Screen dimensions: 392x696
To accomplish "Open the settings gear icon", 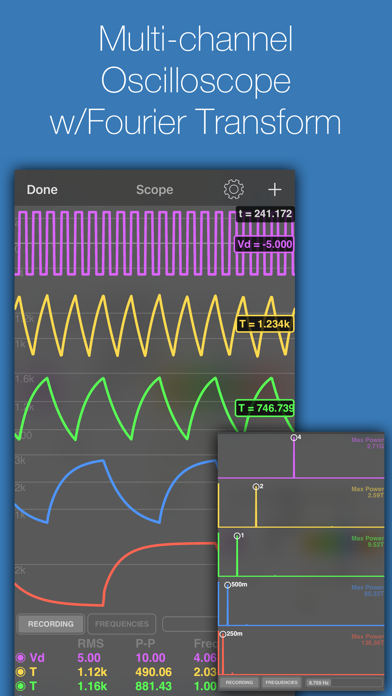I will coord(234,190).
